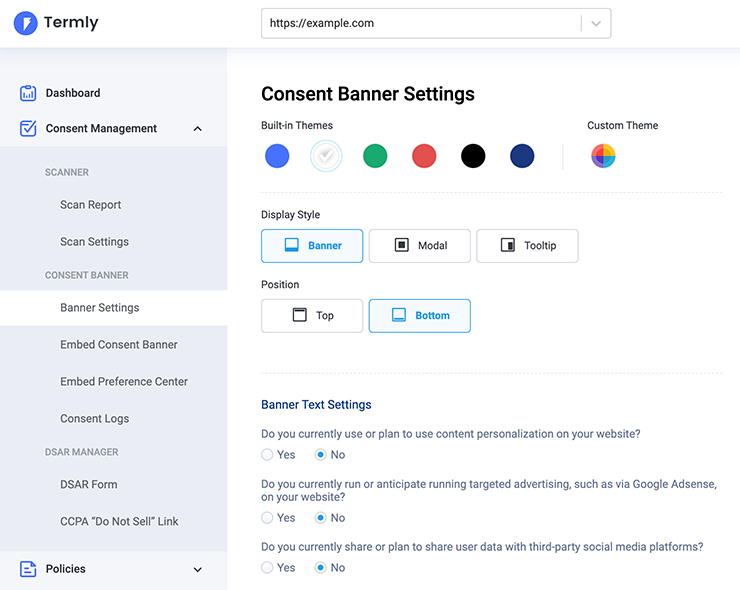Image resolution: width=740 pixels, height=590 pixels.
Task: Select No for sharing with social media
Action: pos(320,567)
